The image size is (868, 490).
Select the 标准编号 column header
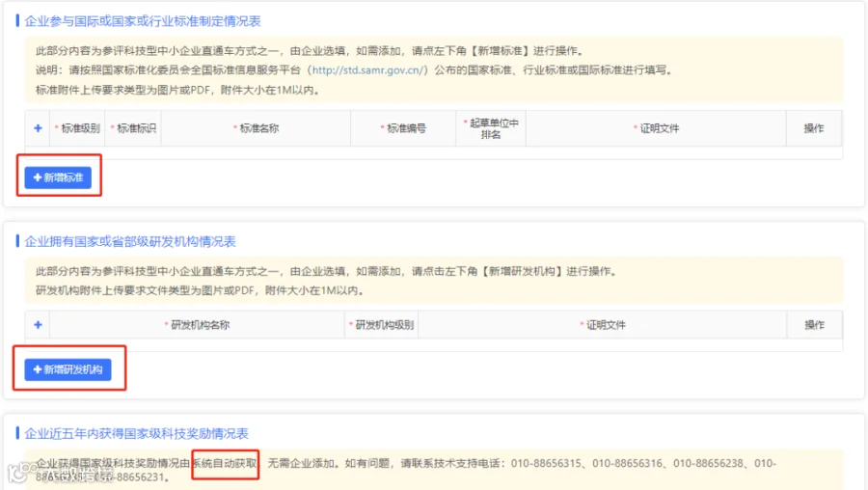(x=403, y=128)
